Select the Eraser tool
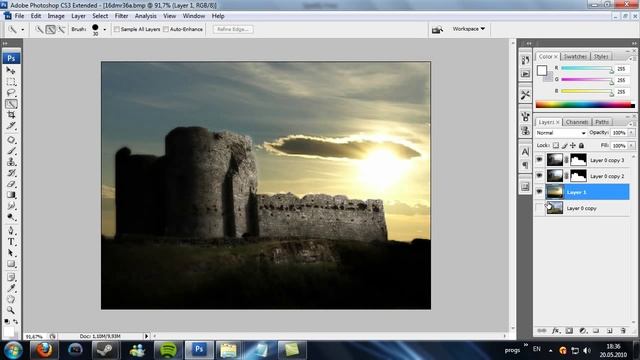Image resolution: width=640 pixels, height=360 pixels. pyautogui.click(x=11, y=184)
